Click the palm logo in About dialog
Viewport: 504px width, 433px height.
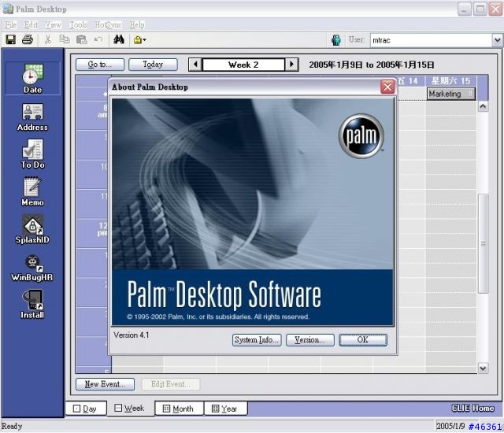[x=361, y=136]
